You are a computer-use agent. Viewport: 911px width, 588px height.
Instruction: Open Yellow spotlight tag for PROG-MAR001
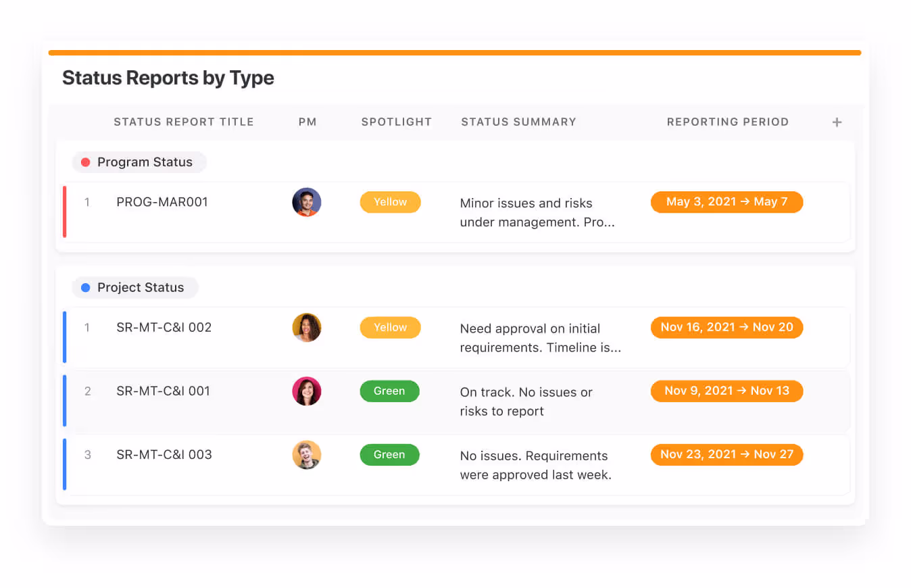[x=390, y=202]
